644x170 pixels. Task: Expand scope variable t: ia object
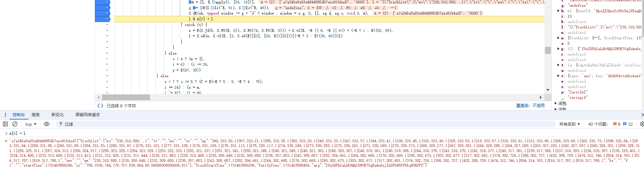tap(558, 65)
